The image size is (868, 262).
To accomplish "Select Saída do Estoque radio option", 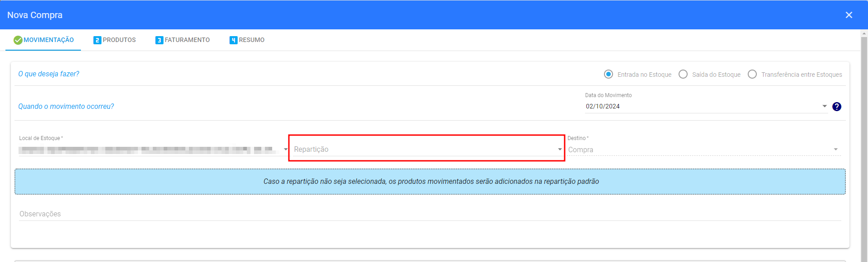I will 683,74.
